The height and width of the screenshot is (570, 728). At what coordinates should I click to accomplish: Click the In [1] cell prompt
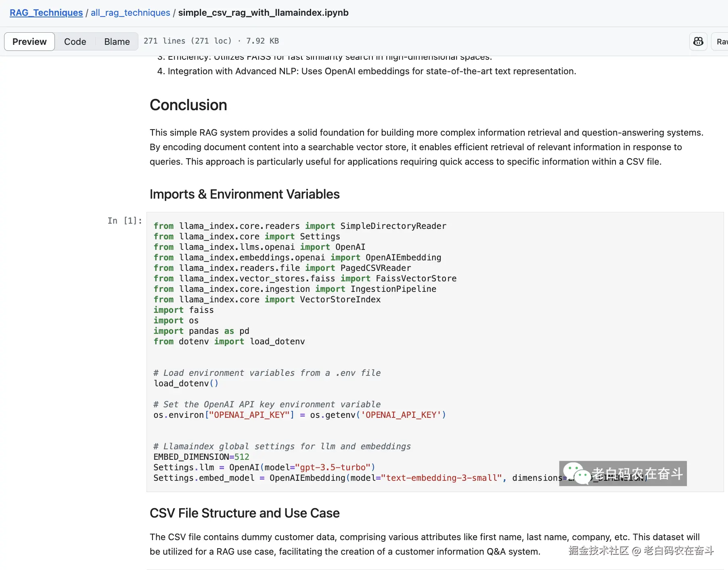124,220
